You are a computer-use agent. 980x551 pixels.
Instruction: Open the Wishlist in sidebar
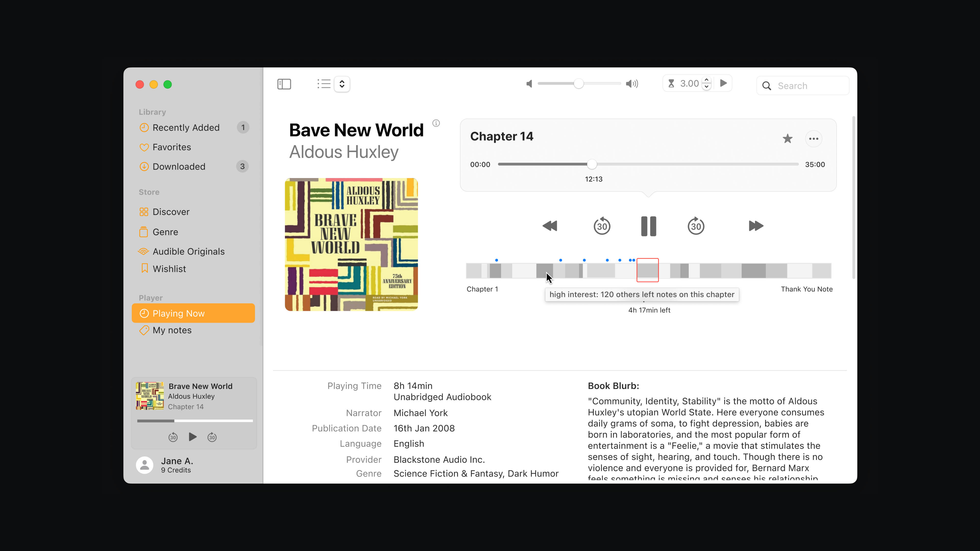click(x=169, y=269)
